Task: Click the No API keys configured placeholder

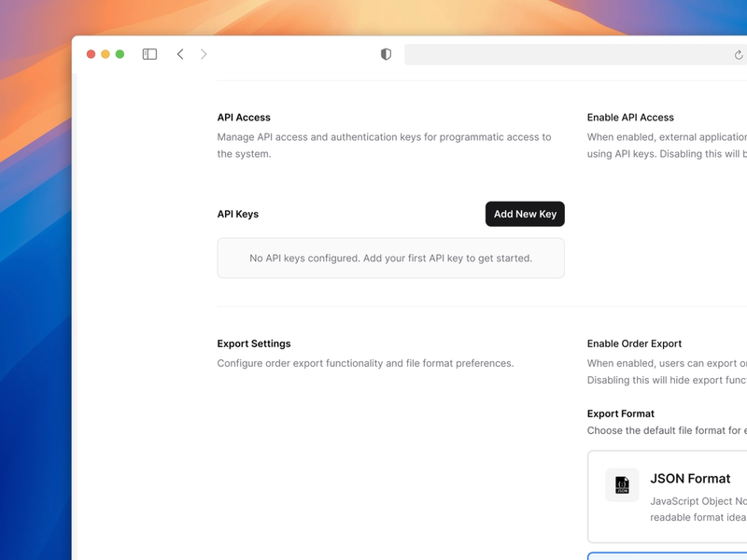Action: 390,258
